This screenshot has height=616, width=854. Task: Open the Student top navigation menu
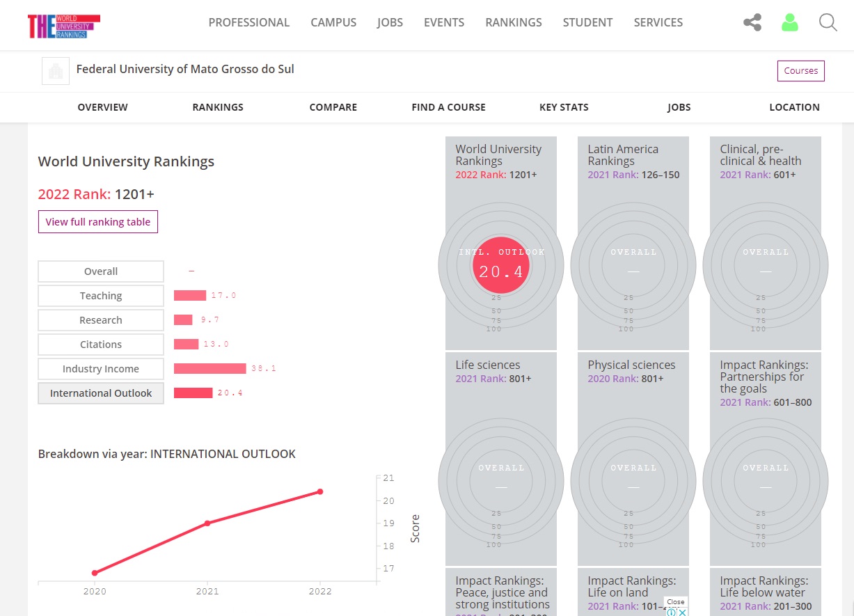pos(587,22)
